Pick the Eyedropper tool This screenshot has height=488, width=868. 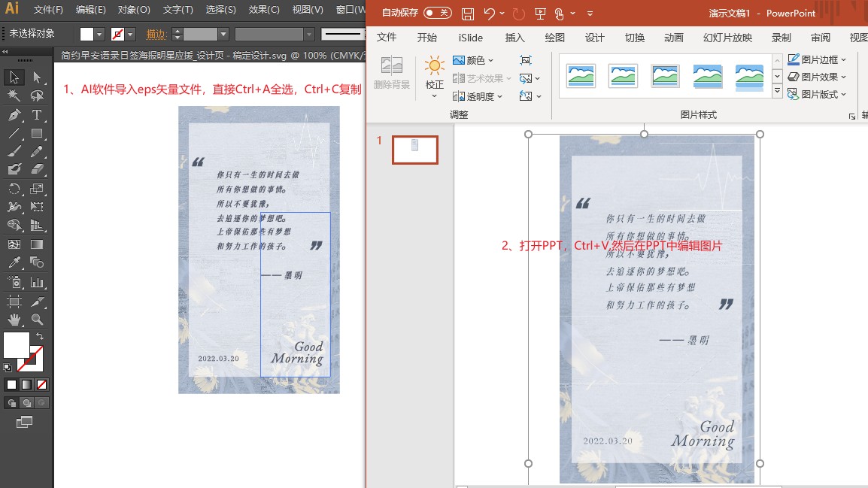tap(14, 262)
